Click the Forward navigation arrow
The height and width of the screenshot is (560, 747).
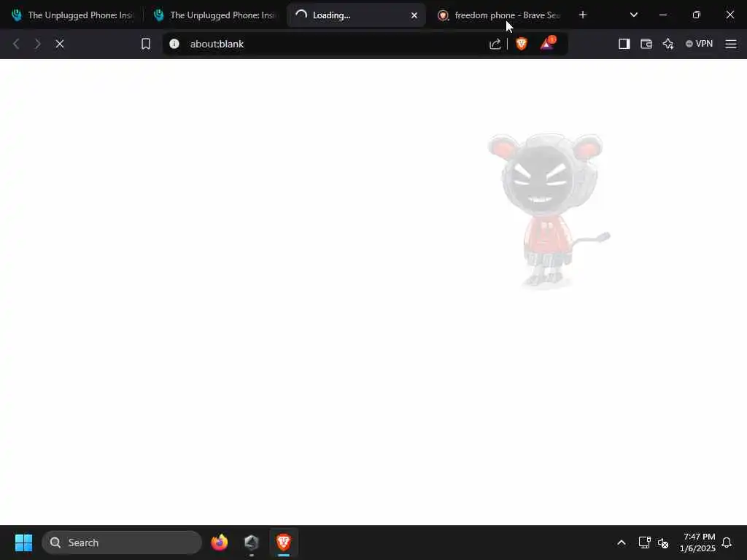tap(38, 44)
